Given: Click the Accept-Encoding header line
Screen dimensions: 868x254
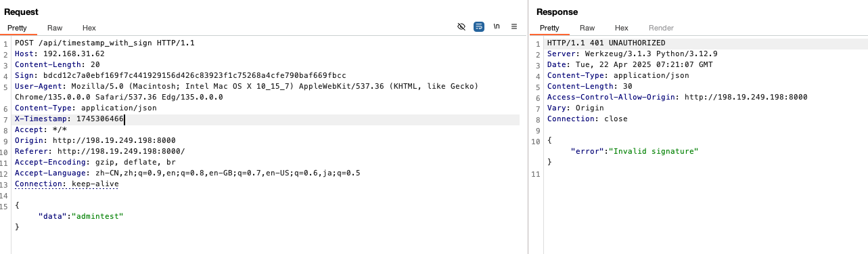Looking at the screenshot, I should [95, 162].
